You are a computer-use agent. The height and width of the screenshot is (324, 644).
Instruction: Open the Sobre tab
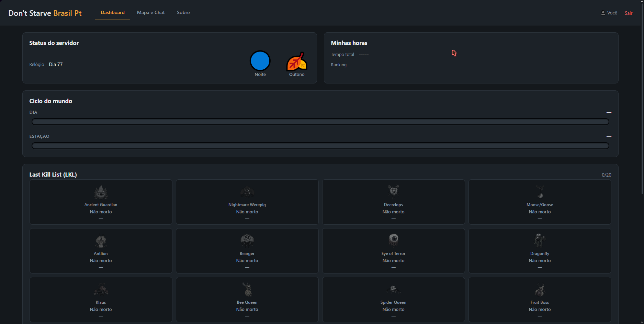(x=183, y=13)
